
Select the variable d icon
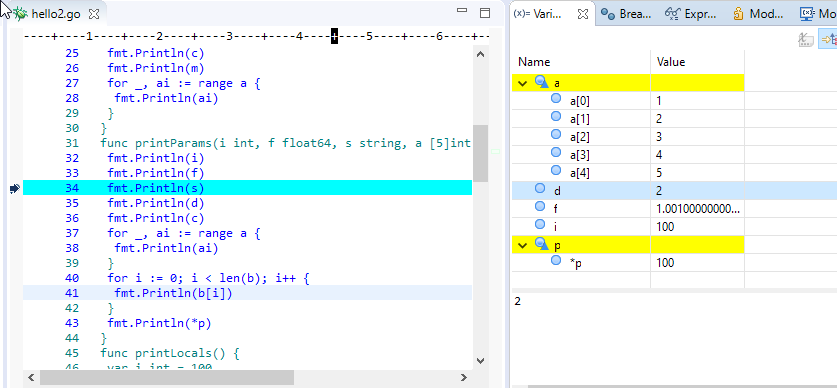click(x=540, y=188)
